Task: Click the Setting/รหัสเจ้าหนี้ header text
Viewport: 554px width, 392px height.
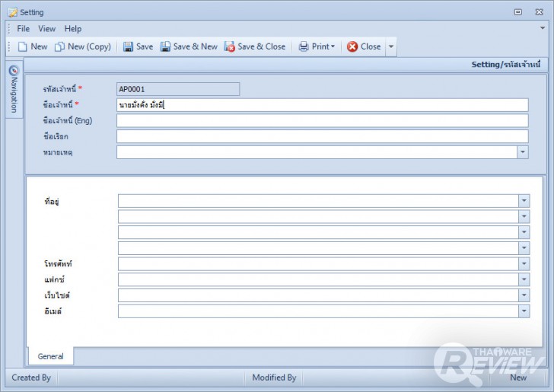Action: point(506,65)
